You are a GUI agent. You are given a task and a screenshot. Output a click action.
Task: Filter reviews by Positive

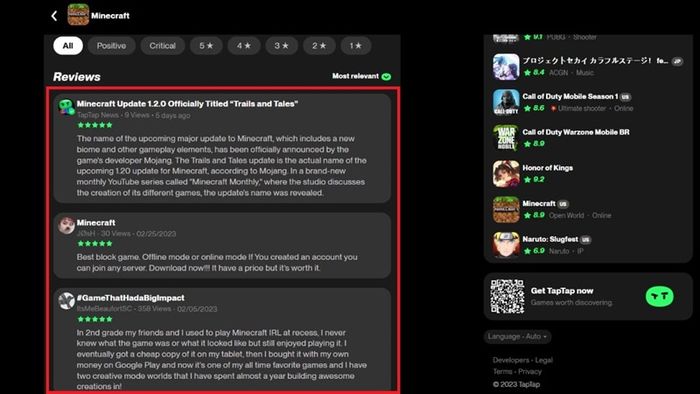[x=112, y=46]
